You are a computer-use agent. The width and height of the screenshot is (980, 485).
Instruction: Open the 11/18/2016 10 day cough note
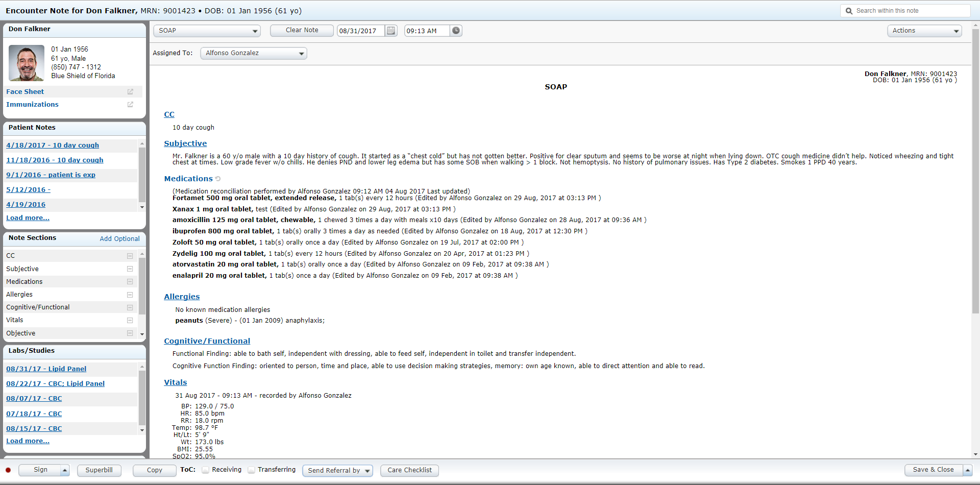[55, 160]
